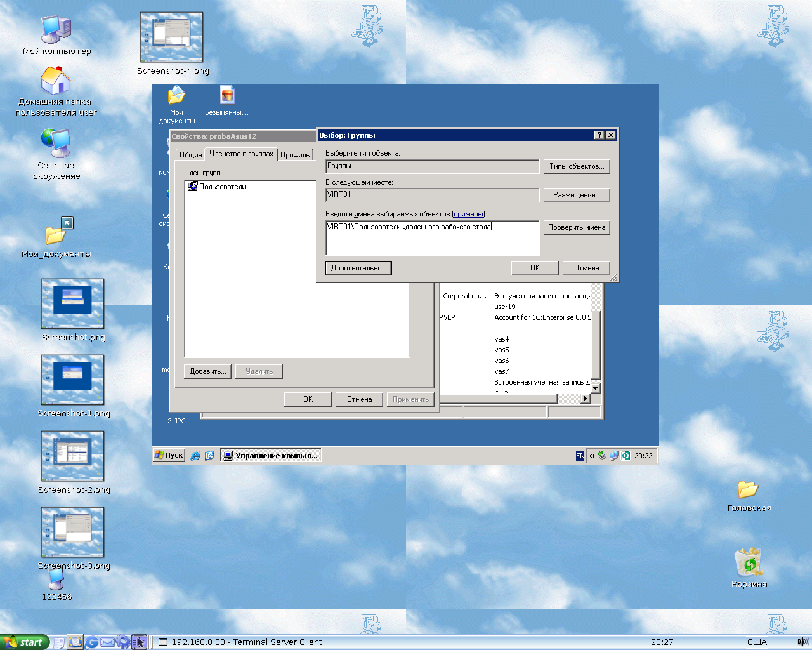Screen dimensions: 812x650
Task: Click the EN language indicator in remote tray
Action: point(580,456)
